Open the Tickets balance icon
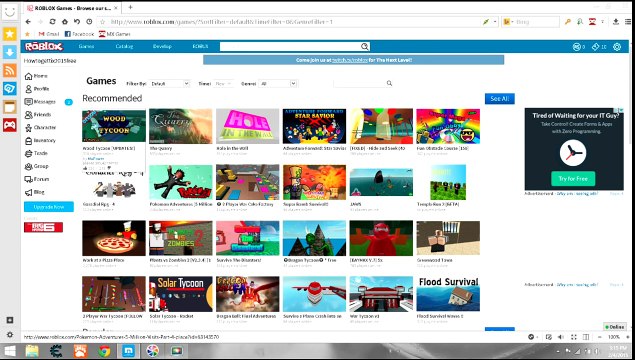The height and width of the screenshot is (360, 635). coord(595,47)
